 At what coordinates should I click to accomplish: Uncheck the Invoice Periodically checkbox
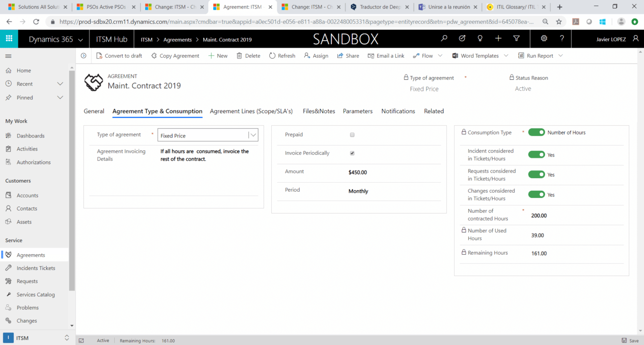tap(352, 153)
